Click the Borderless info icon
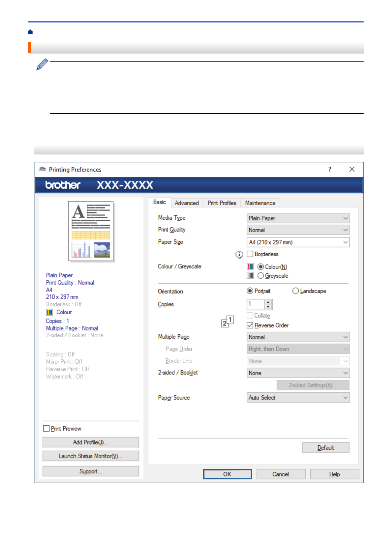The image size is (392, 554). point(239,255)
